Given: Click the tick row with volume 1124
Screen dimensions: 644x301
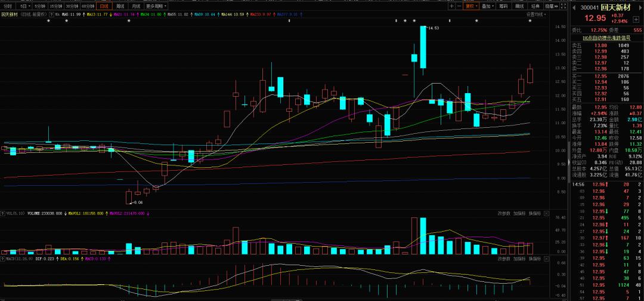Looking at the screenshot, I should [606, 285].
